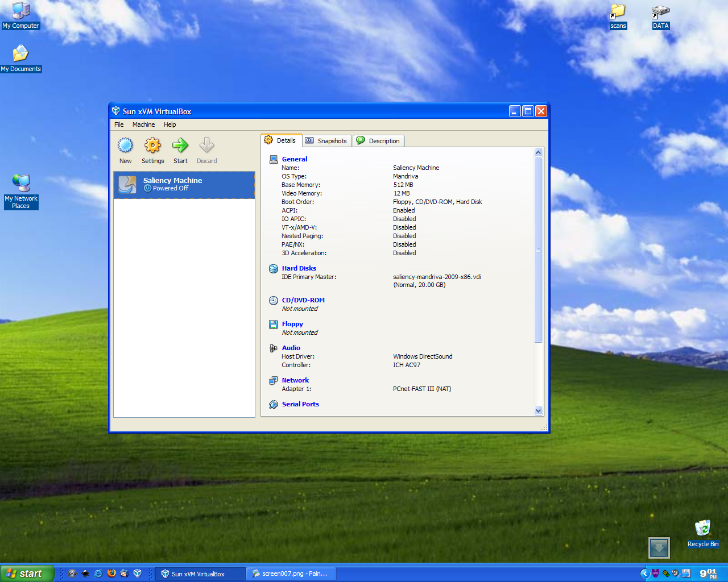Open the CD/DVD-ROM settings link
The height and width of the screenshot is (582, 728).
[303, 300]
